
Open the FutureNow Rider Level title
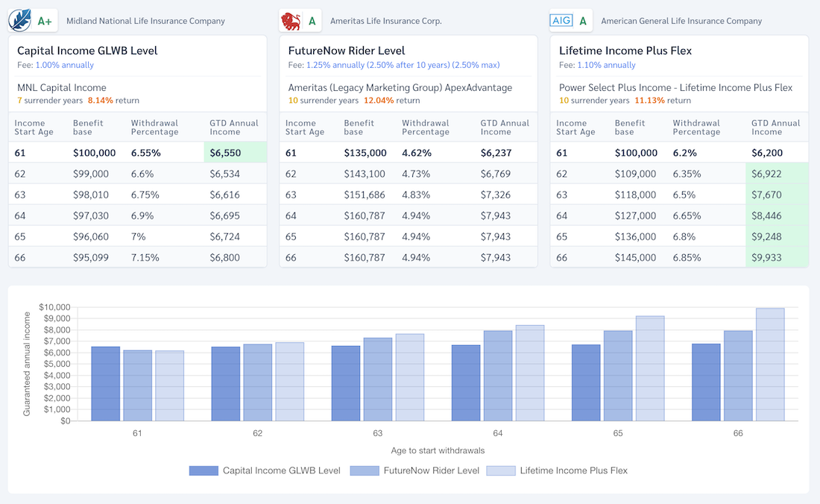tap(347, 51)
